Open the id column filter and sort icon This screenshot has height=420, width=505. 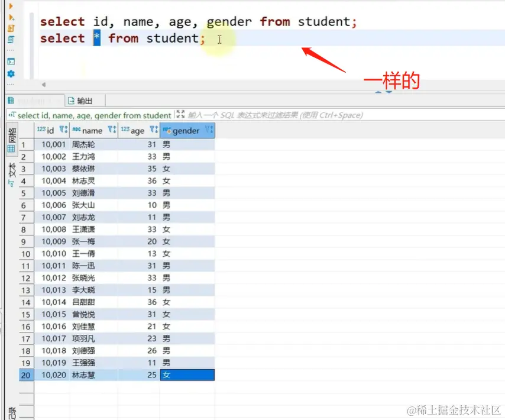(x=63, y=130)
